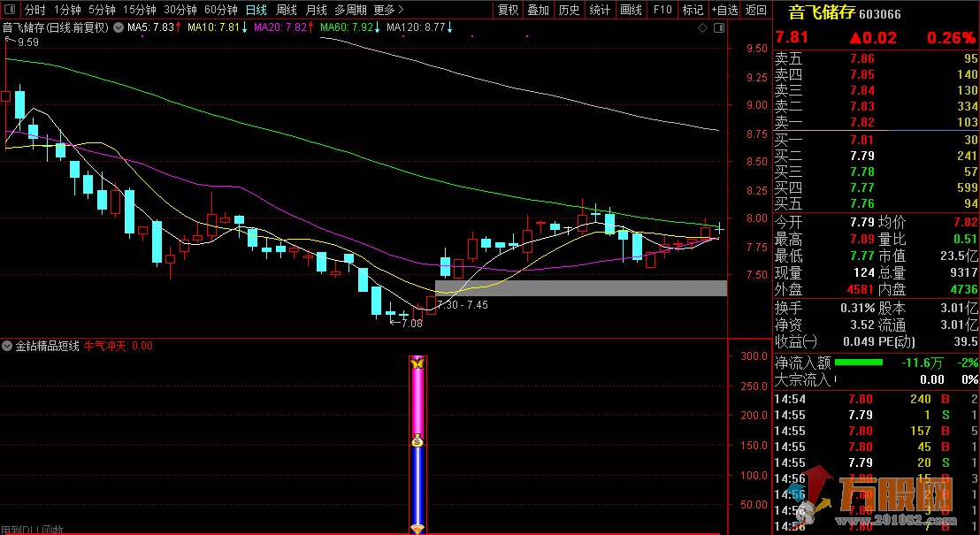980x535 pixels.
Task: Select the 卖二 7.83 order row
Action: click(877, 106)
